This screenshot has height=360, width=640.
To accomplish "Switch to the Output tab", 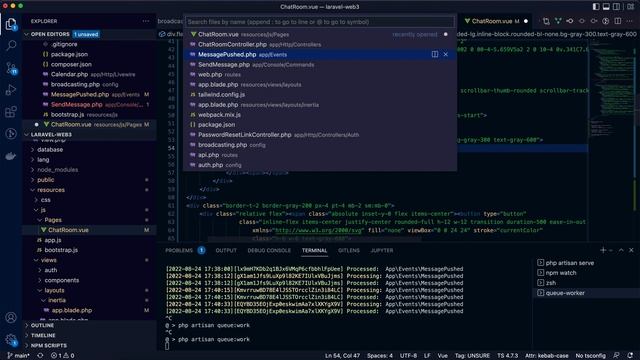I will [x=226, y=250].
